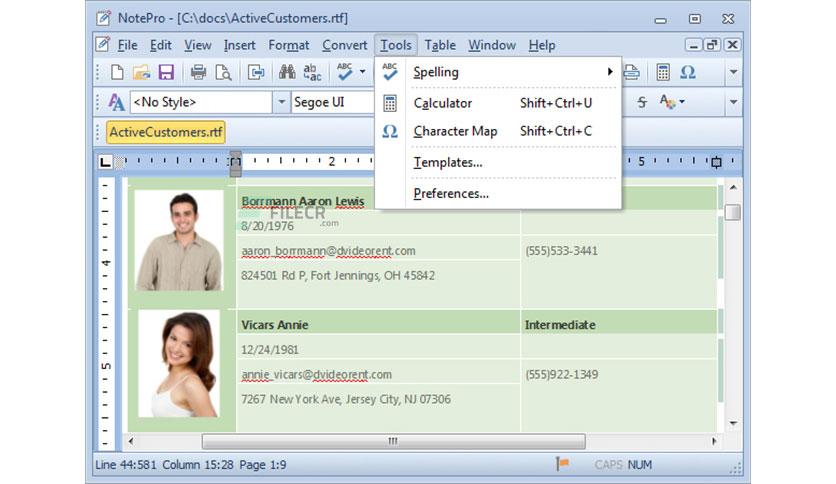Open the View menu

(x=198, y=45)
